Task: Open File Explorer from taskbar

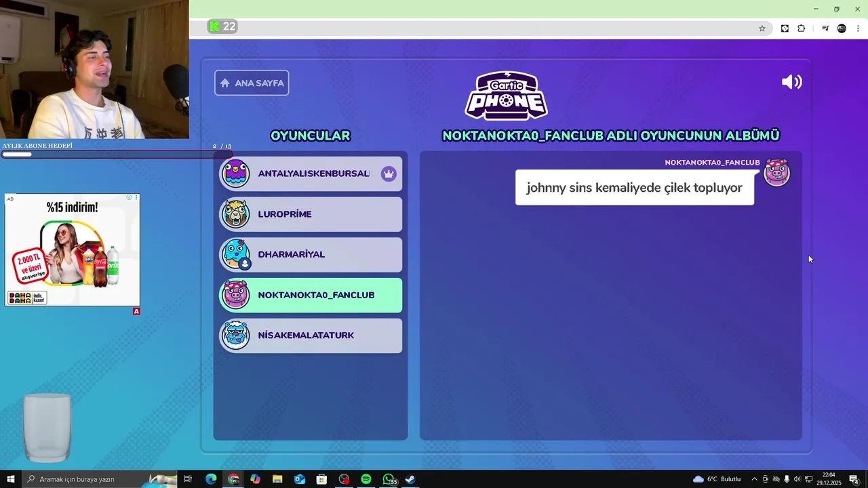Action: [x=277, y=479]
